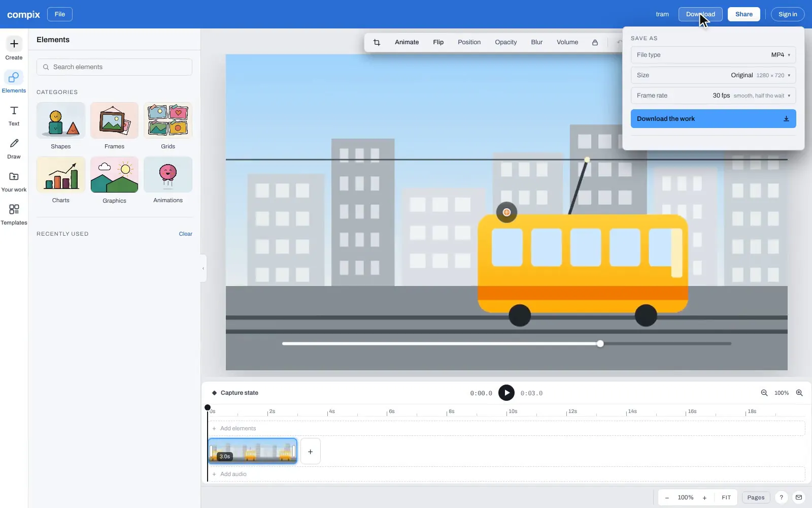Select the Draw pencil tool
Screen dimensions: 812x508
point(14,148)
